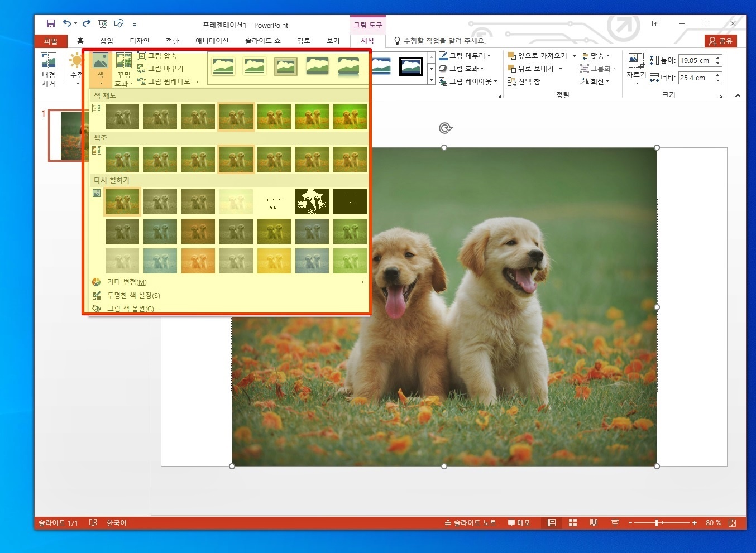This screenshot has width=756, height=553.
Task: Increase height with the up stepper
Action: (718, 57)
